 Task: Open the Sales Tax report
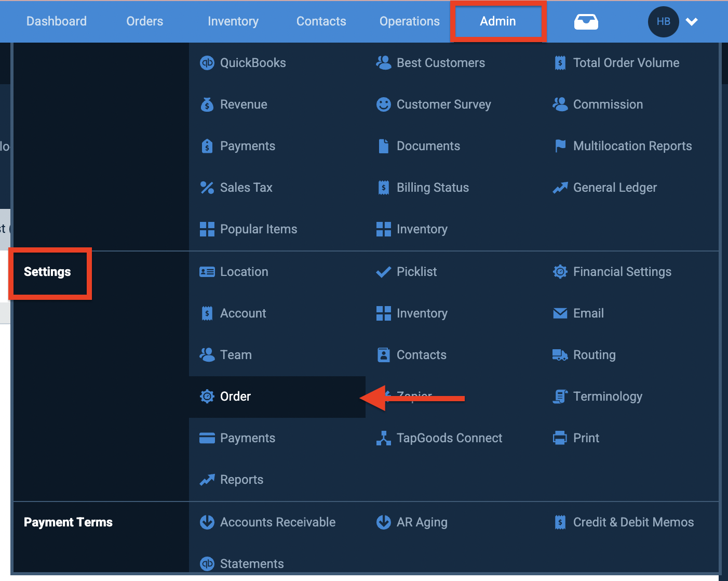[246, 188]
